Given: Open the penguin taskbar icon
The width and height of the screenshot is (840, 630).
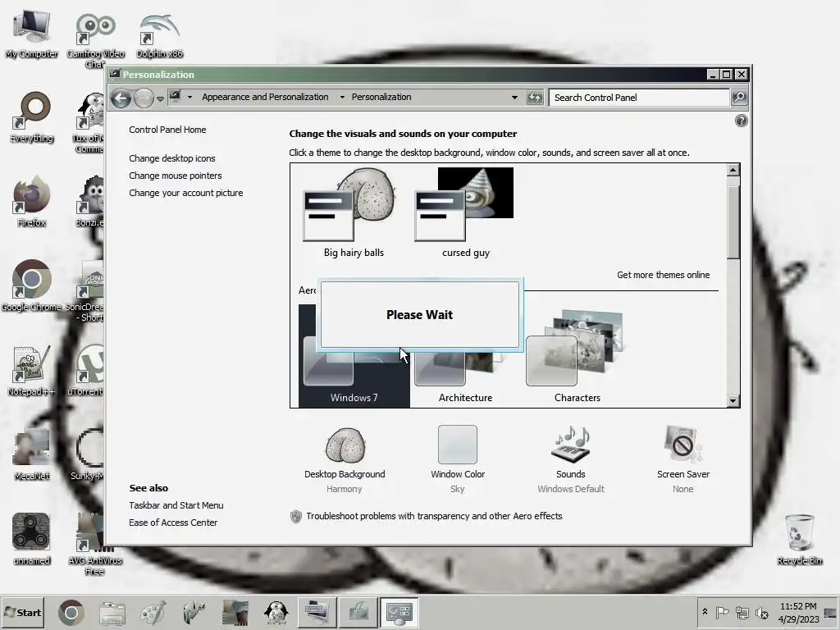Looking at the screenshot, I should [276, 613].
